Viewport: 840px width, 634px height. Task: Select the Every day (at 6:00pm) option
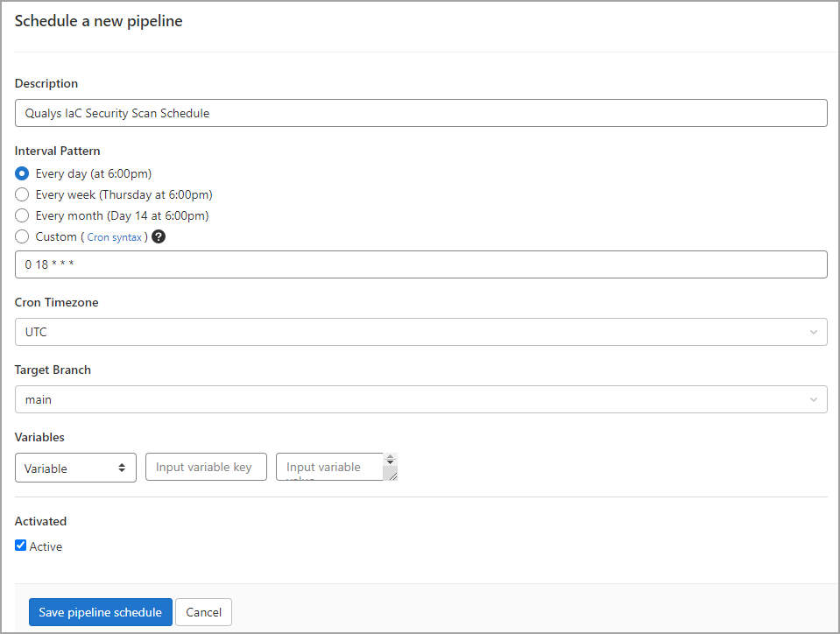(x=23, y=173)
